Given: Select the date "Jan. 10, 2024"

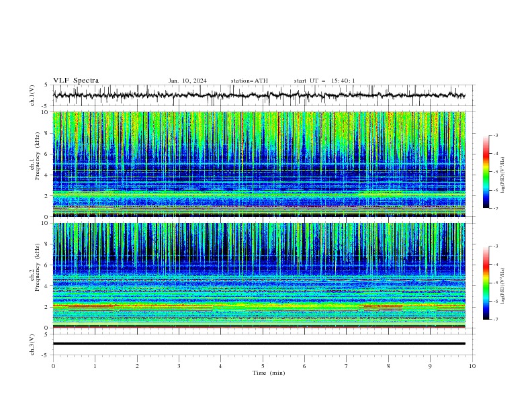Looking at the screenshot, I should [187, 81].
